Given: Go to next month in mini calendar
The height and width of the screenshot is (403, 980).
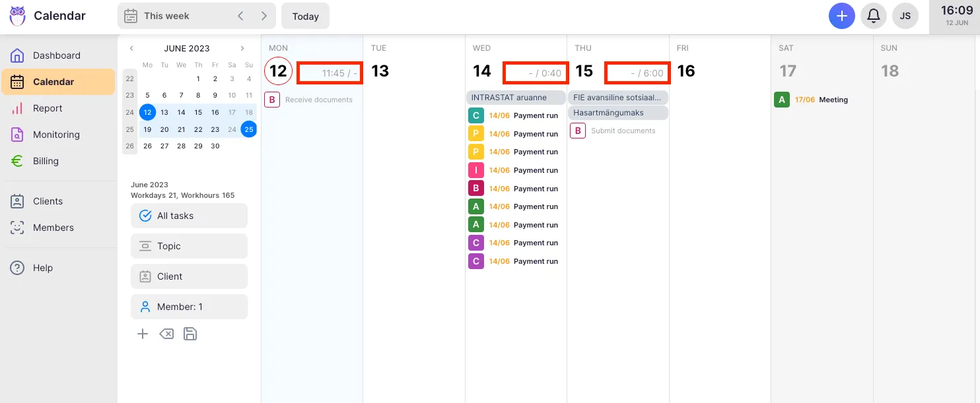Looking at the screenshot, I should pos(242,48).
